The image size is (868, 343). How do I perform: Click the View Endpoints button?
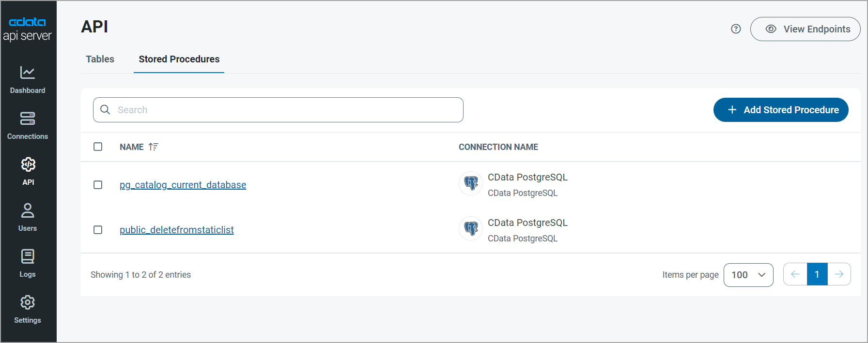click(805, 29)
